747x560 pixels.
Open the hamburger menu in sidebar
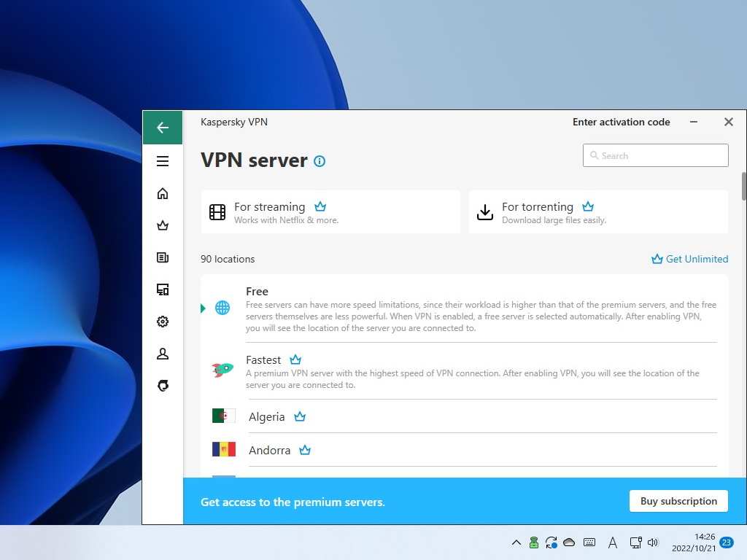coord(163,161)
